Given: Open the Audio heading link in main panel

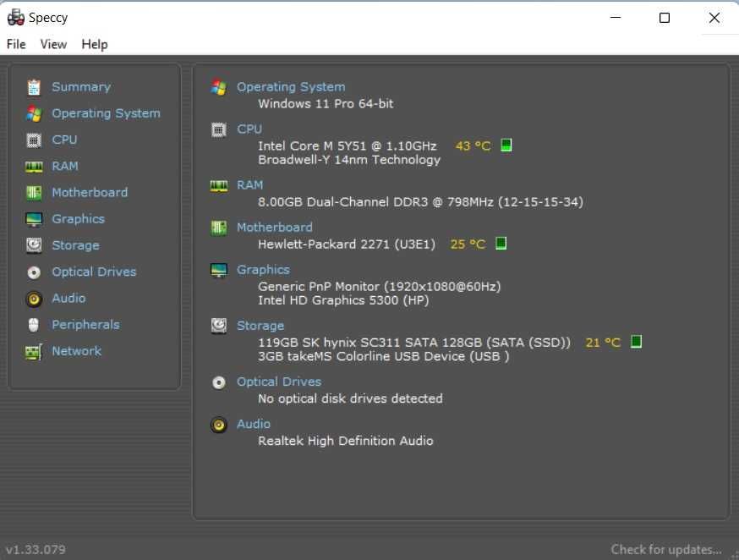Looking at the screenshot, I should [254, 425].
